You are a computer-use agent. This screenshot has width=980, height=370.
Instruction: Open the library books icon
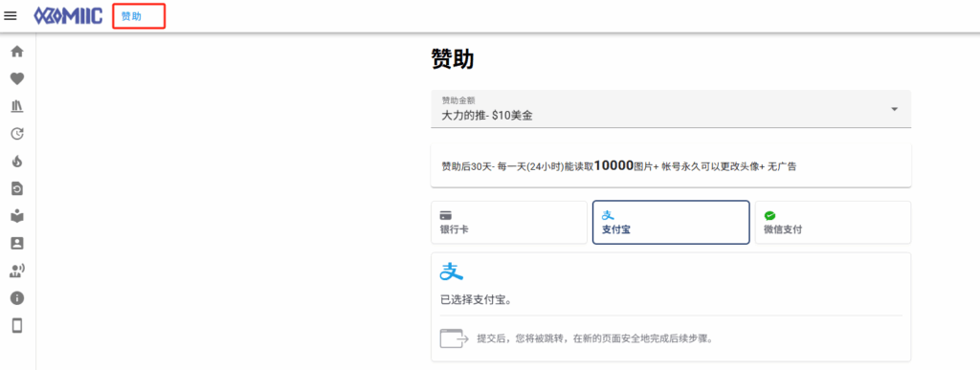[x=17, y=106]
